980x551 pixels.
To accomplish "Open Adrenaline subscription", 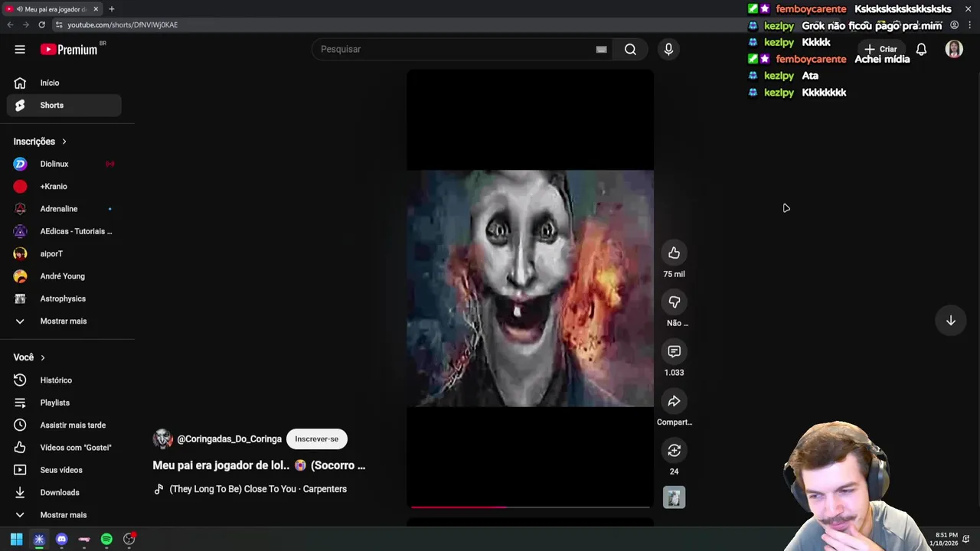I will coord(64,209).
